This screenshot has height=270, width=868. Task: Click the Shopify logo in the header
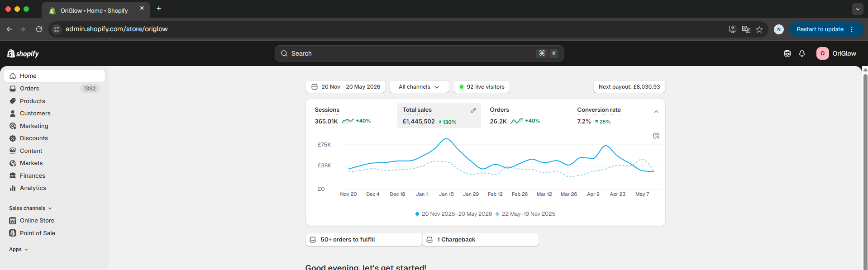[23, 53]
